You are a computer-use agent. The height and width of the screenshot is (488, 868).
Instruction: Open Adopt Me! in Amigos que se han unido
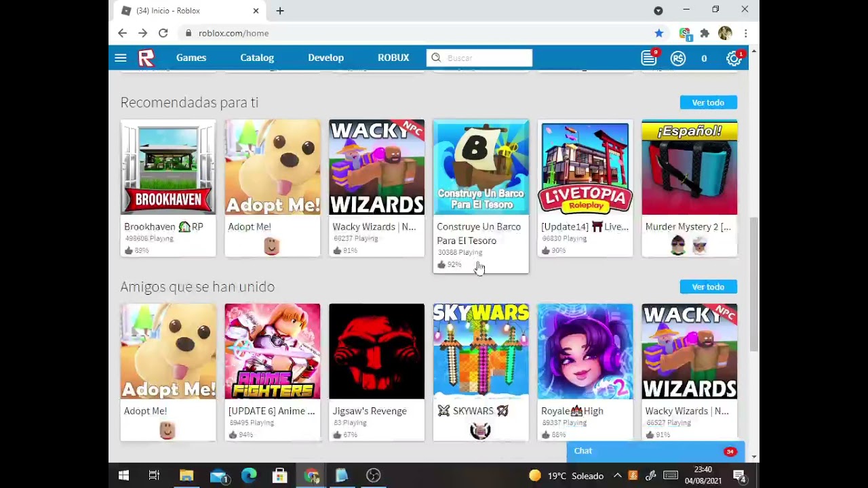pyautogui.click(x=168, y=372)
